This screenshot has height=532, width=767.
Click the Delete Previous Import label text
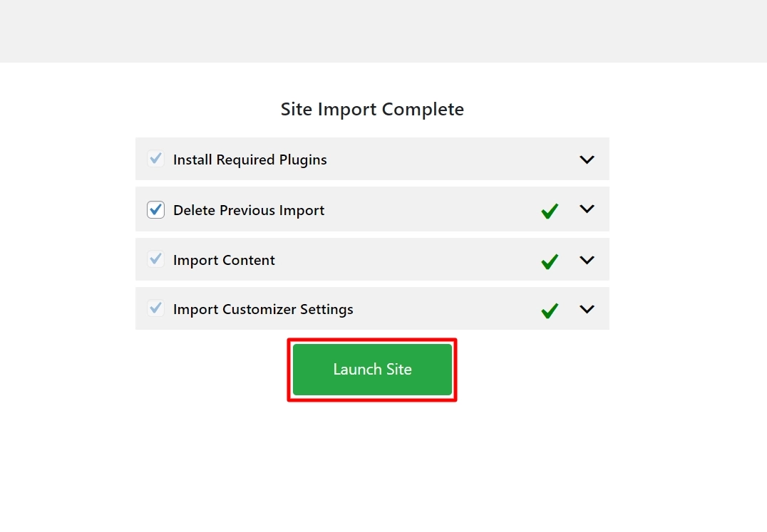248,210
